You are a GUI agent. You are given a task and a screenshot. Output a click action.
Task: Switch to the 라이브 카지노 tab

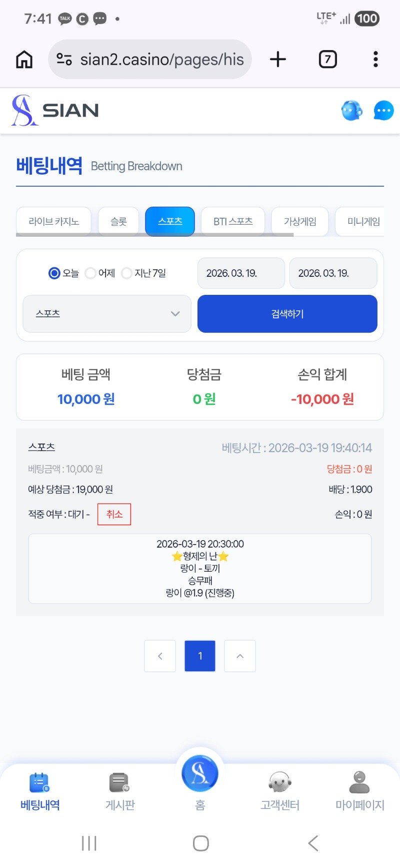click(x=53, y=221)
